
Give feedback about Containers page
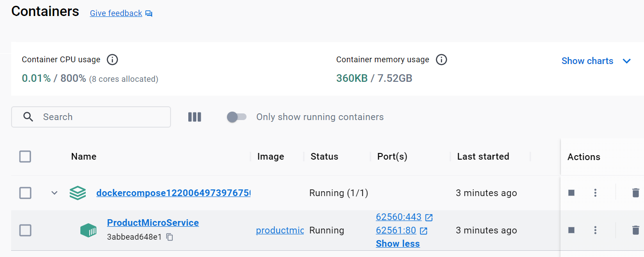115,13
